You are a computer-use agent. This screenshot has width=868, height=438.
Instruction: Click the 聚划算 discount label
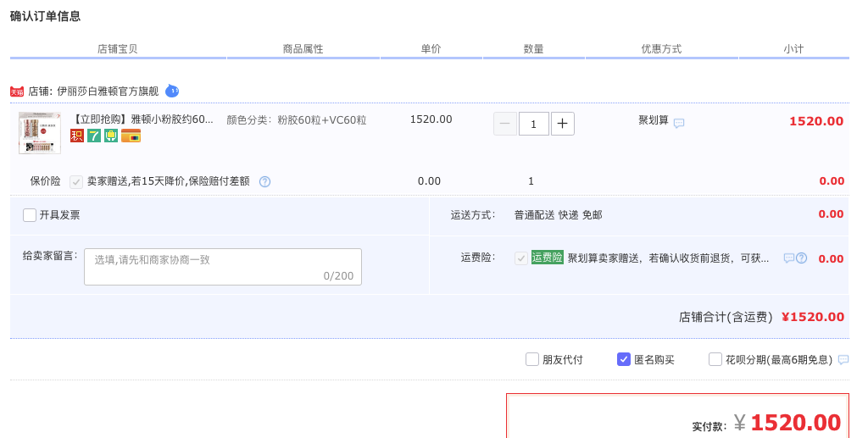[654, 120]
